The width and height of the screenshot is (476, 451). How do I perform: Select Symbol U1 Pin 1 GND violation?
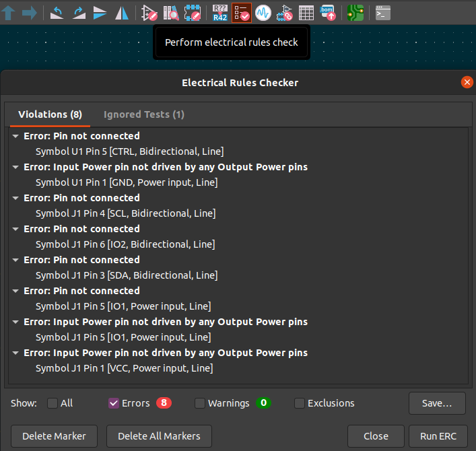click(x=127, y=182)
